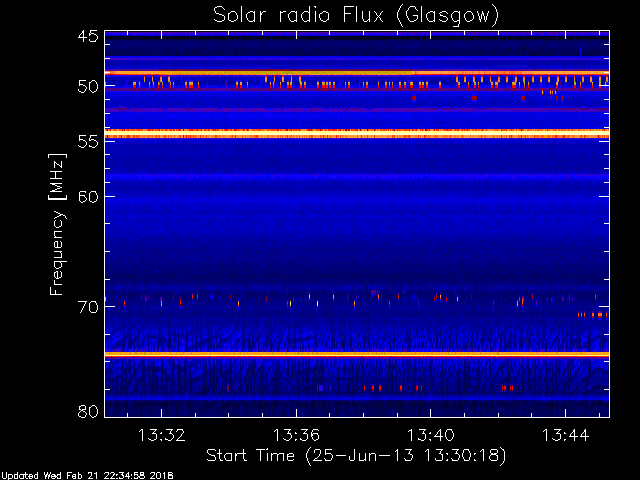Click the 55 MHz axis tick label
The width and height of the screenshot is (640, 480).
coord(88,142)
